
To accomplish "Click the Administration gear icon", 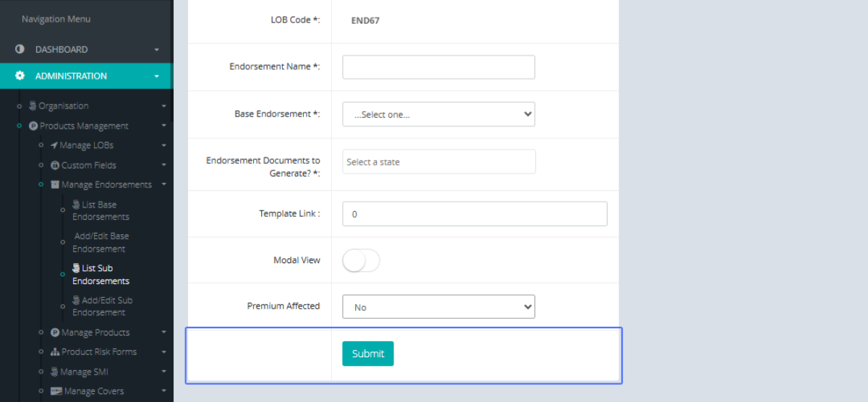I will [x=20, y=76].
